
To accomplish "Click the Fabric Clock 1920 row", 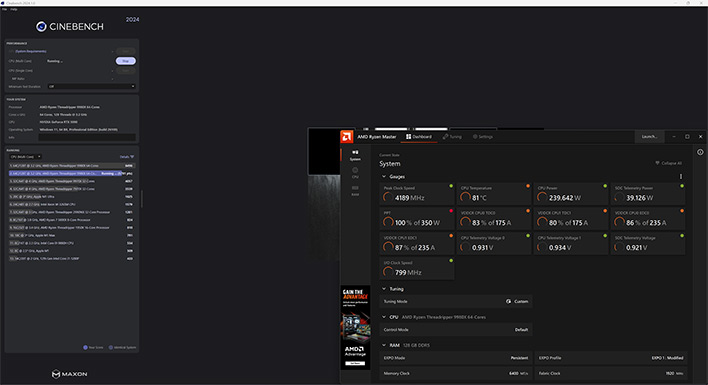I will [610, 373].
